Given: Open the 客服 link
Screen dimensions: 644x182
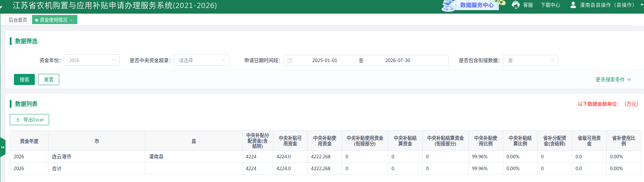Looking at the screenshot, I should (x=528, y=5).
